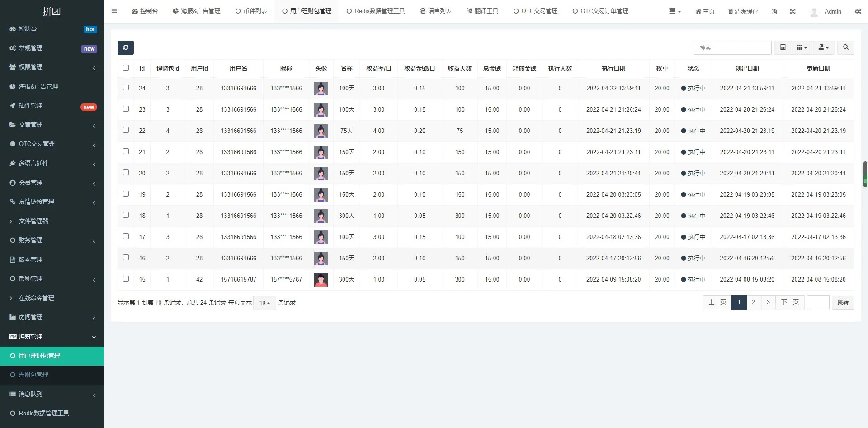Open the export data dropdown

click(x=824, y=47)
